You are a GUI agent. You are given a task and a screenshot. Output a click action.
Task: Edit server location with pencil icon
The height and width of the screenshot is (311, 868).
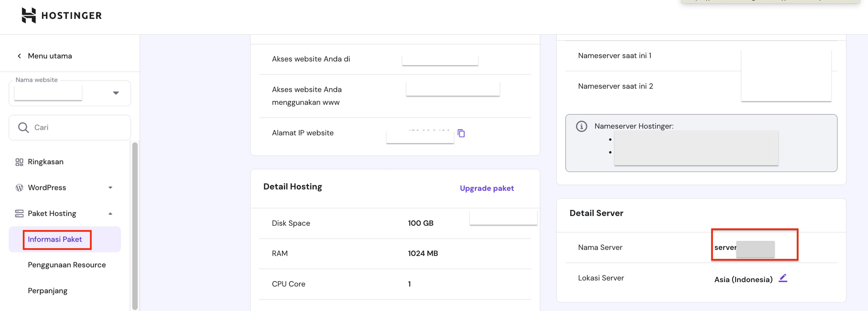pyautogui.click(x=783, y=278)
